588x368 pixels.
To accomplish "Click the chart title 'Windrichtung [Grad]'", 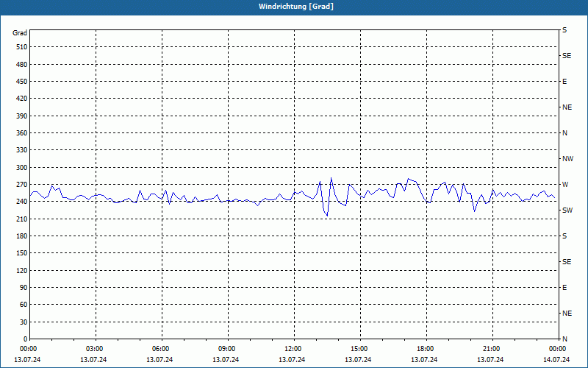I will (296, 7).
